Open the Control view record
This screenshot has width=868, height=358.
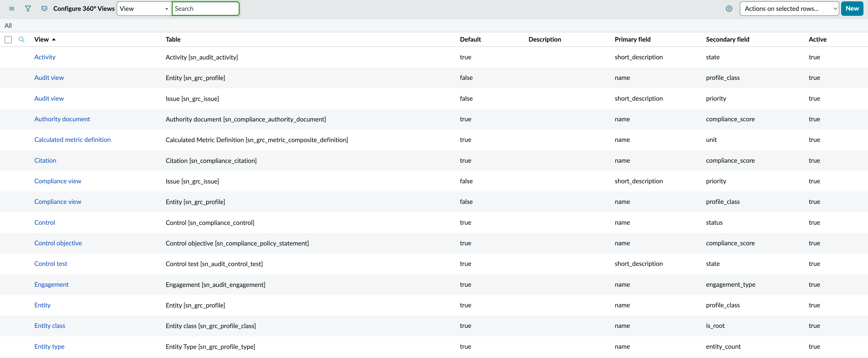pyautogui.click(x=45, y=223)
